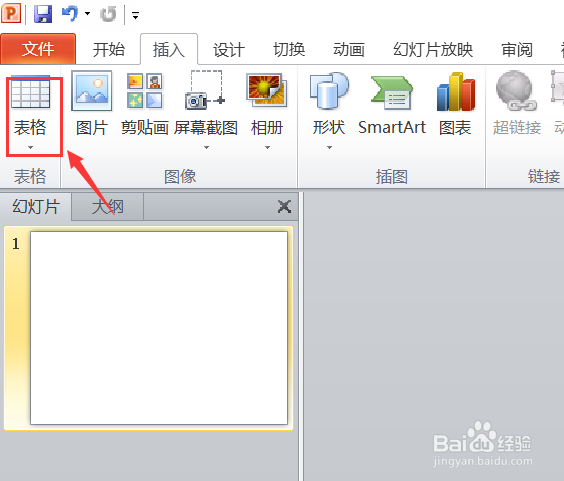Viewport: 564px width, 481px height.
Task: Switch to the 大纲 outline tab
Action: [108, 207]
